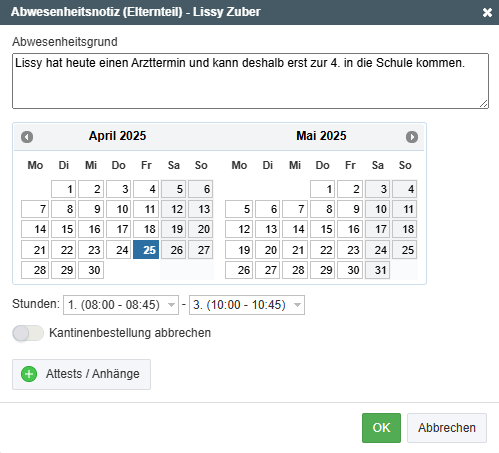
Task: Go to previous month in calendar
Action: click(27, 137)
